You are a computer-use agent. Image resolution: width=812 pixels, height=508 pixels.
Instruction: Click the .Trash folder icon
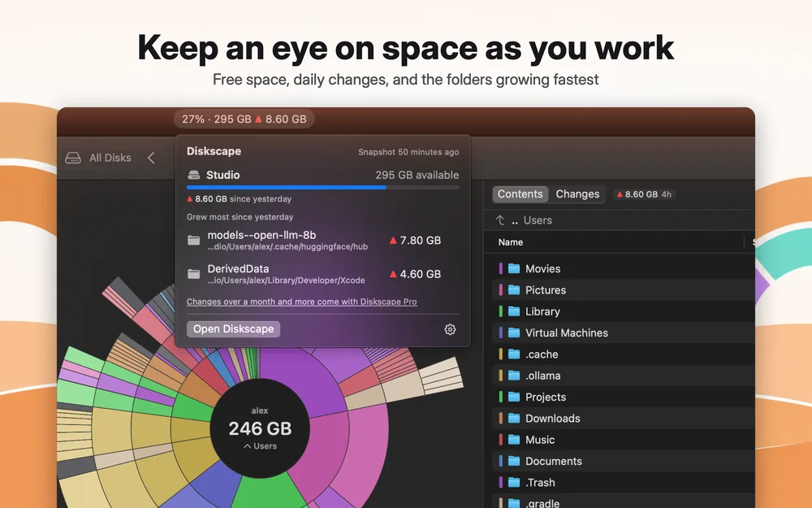(514, 483)
